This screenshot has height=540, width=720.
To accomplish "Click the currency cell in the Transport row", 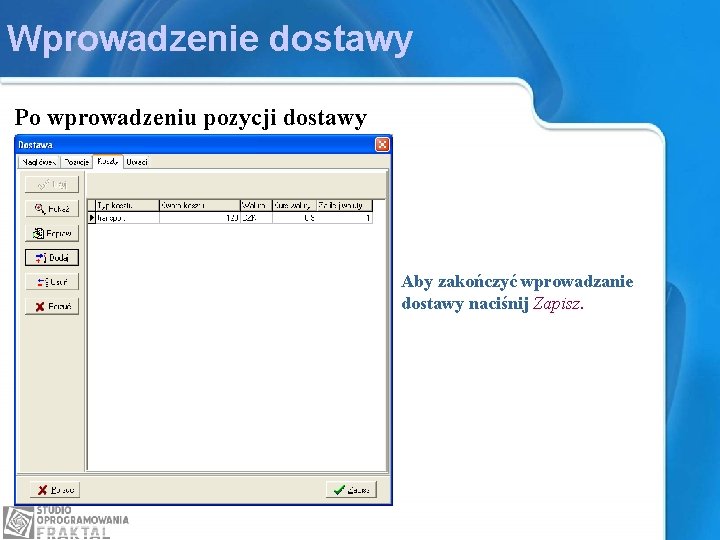I will tap(256, 218).
